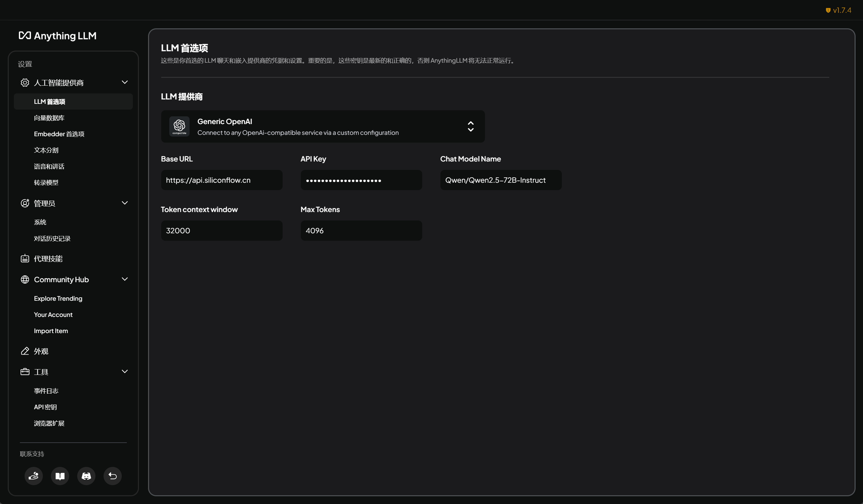The height and width of the screenshot is (504, 863).
Task: Click the version v1.7.4 shield badge
Action: tap(838, 10)
